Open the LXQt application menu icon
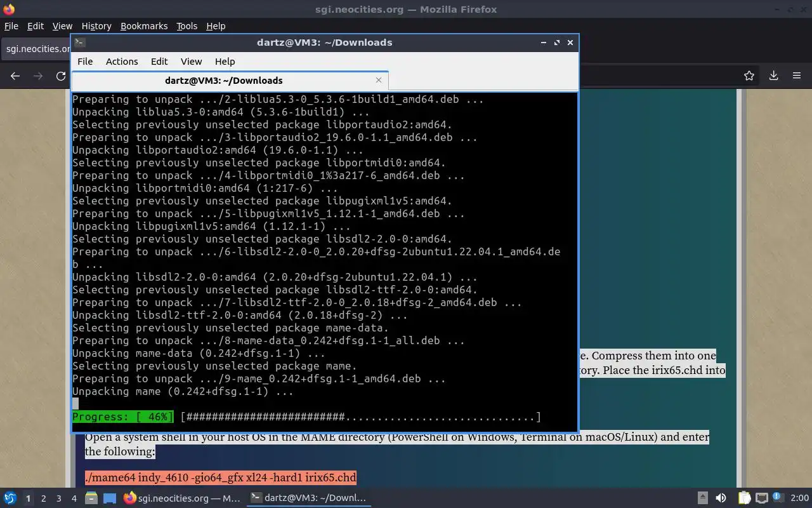This screenshot has height=508, width=812. click(10, 498)
